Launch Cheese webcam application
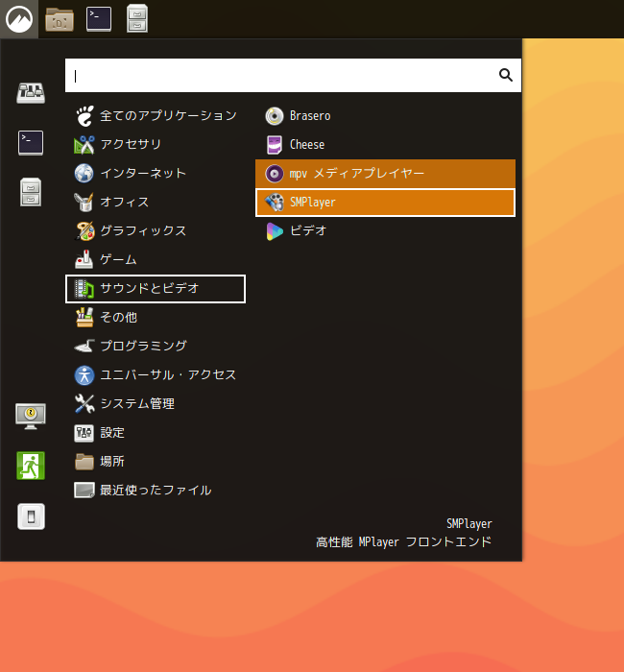 [x=385, y=144]
